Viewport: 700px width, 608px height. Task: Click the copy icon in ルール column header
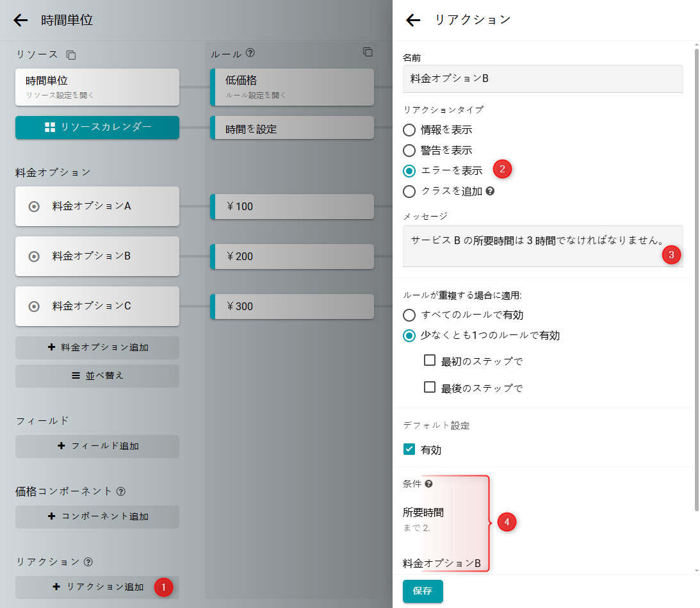[368, 52]
